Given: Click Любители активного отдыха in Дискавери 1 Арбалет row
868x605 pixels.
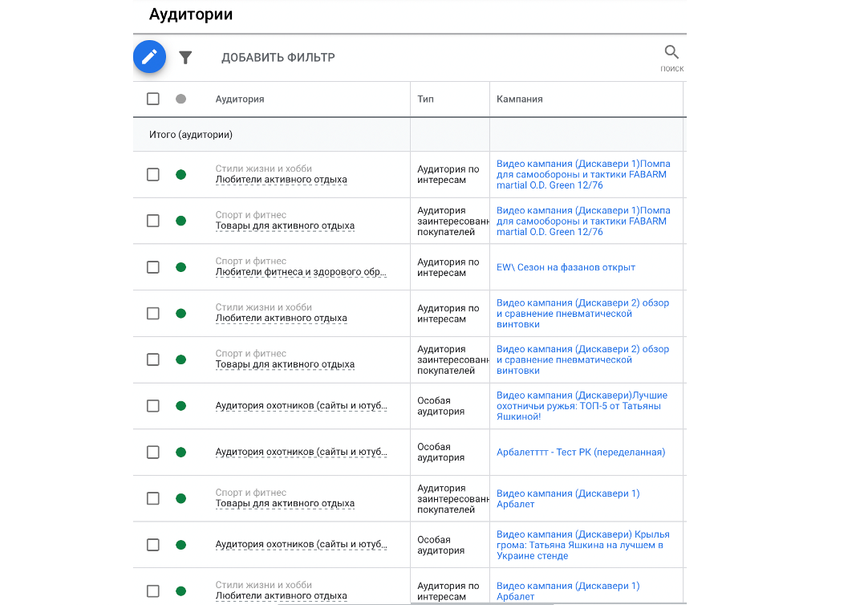Looking at the screenshot, I should pos(282,596).
